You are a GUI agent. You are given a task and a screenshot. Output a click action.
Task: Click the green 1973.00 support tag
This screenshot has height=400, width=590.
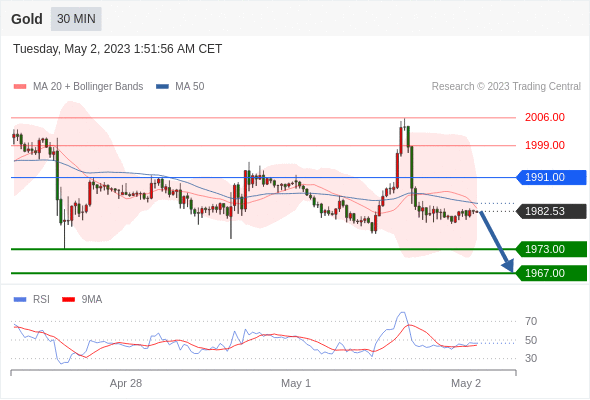point(551,249)
